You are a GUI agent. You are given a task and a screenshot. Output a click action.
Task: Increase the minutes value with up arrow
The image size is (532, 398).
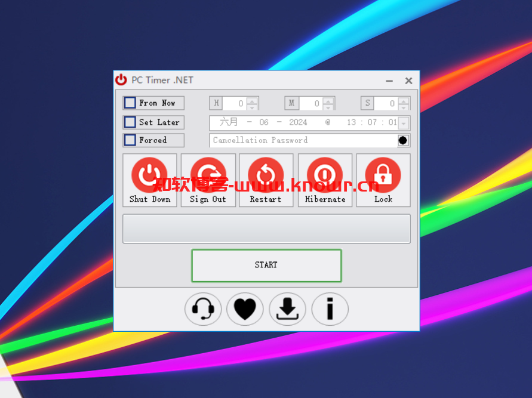click(x=328, y=100)
